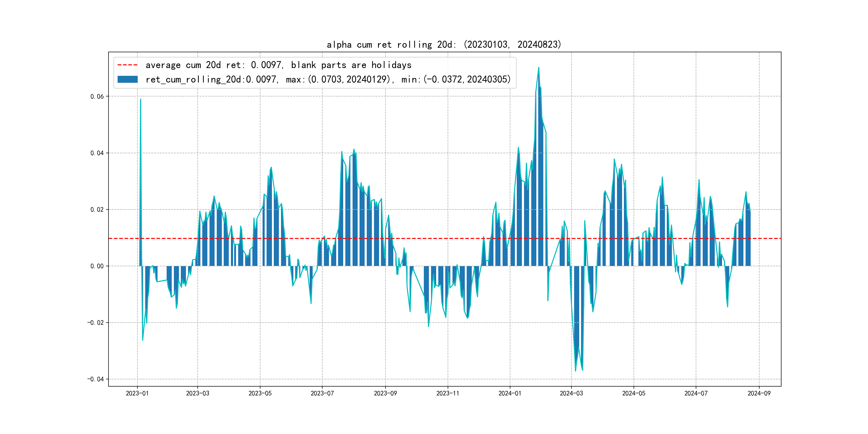Click the 2023-07 x-axis tick label
The image size is (868, 434).
coord(322,393)
